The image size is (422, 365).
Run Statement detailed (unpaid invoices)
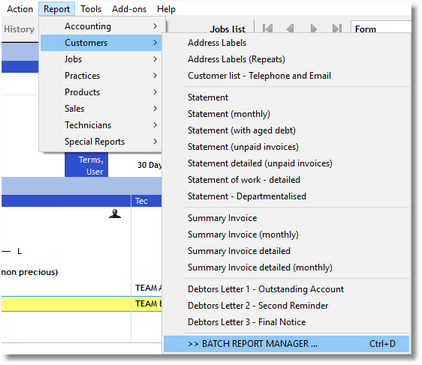(x=286, y=163)
